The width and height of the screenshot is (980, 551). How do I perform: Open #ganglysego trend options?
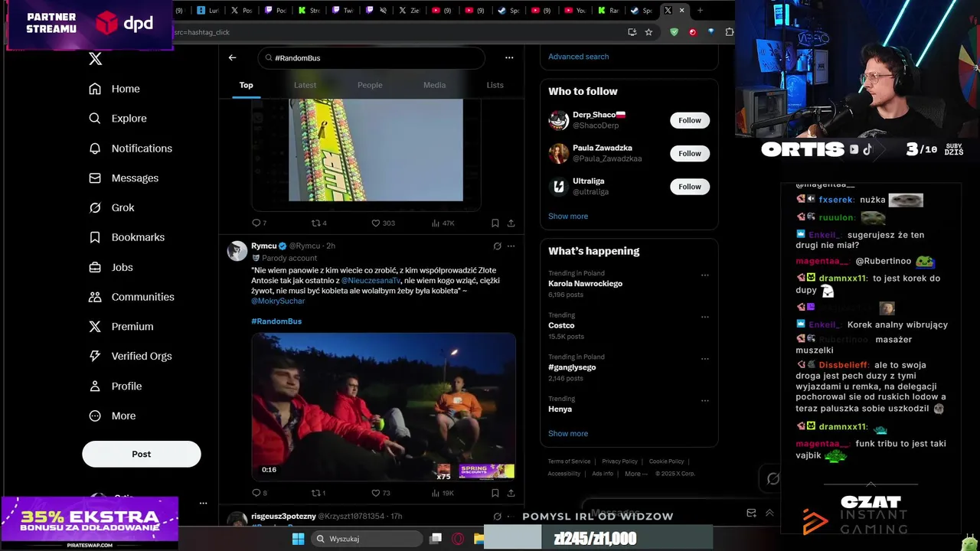705,359
